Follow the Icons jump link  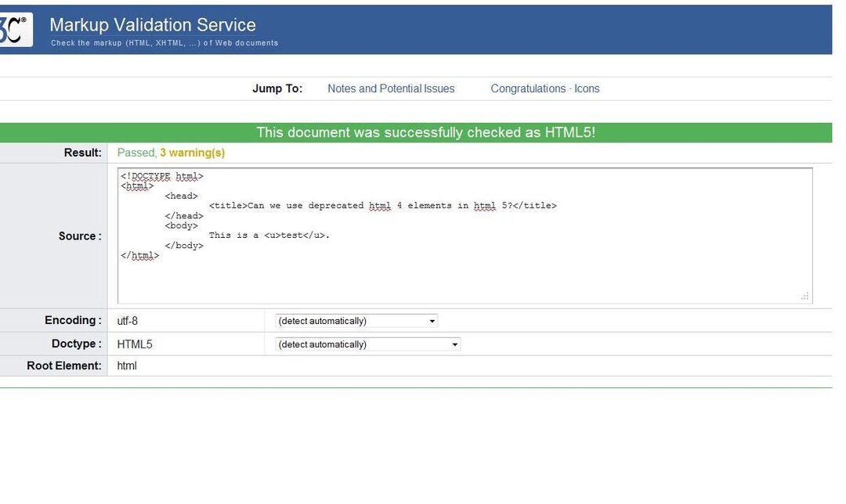click(587, 88)
